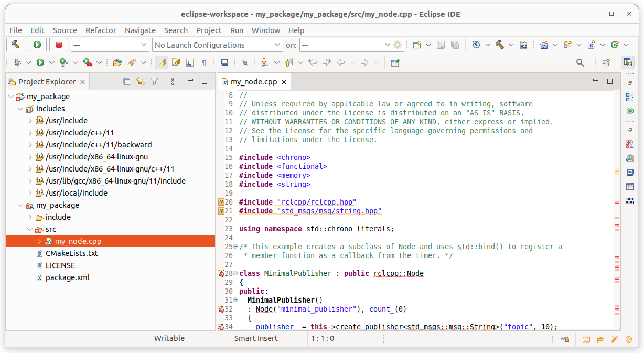Toggle Show Whitespace Characters
This screenshot has height=353, width=644.
tap(203, 62)
